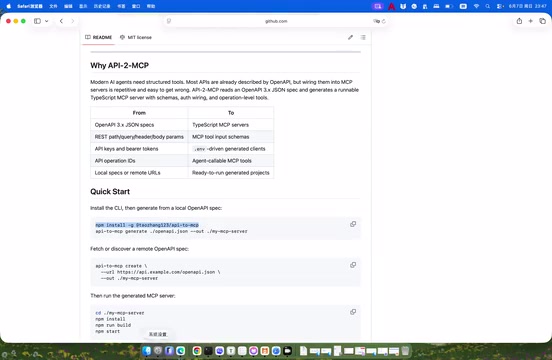Open the Safari浏览器 menu

[x=30, y=6]
